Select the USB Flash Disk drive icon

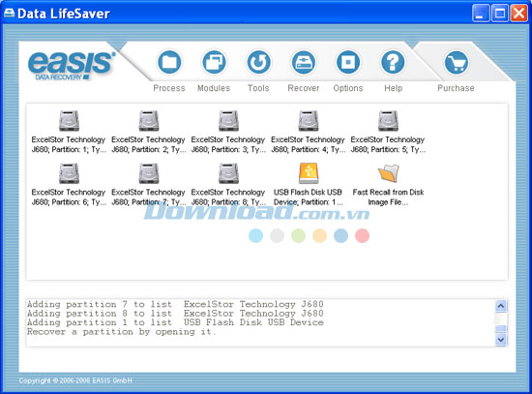click(308, 173)
